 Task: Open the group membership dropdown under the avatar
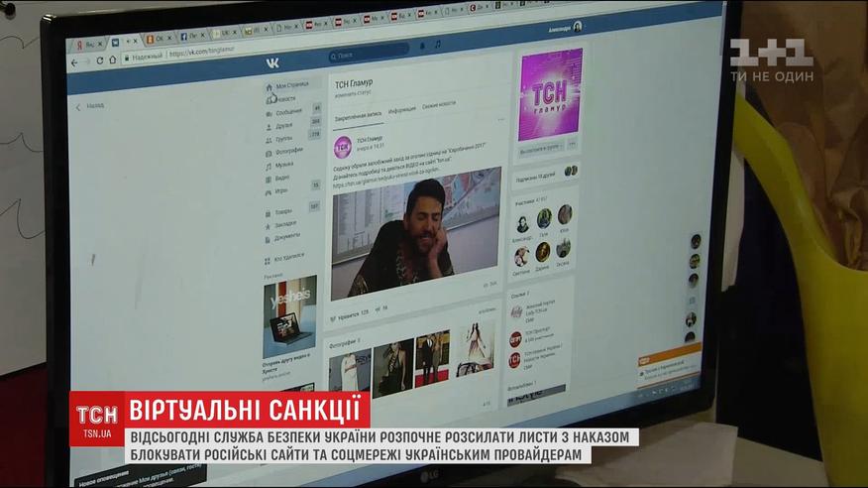coord(541,148)
